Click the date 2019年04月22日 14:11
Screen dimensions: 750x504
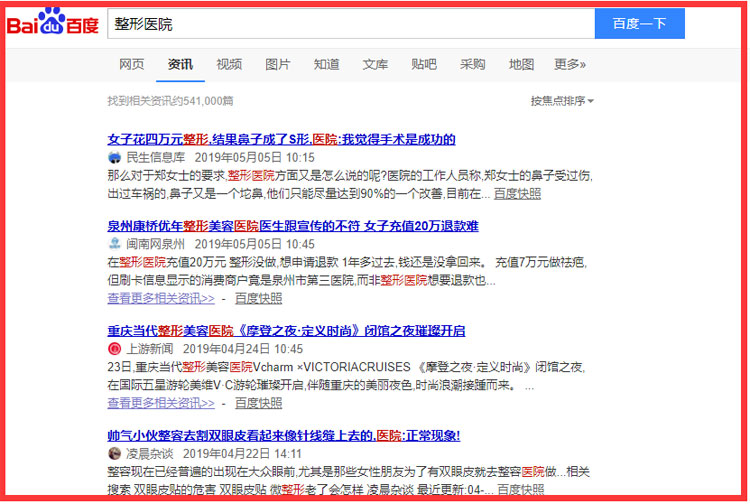(x=243, y=453)
